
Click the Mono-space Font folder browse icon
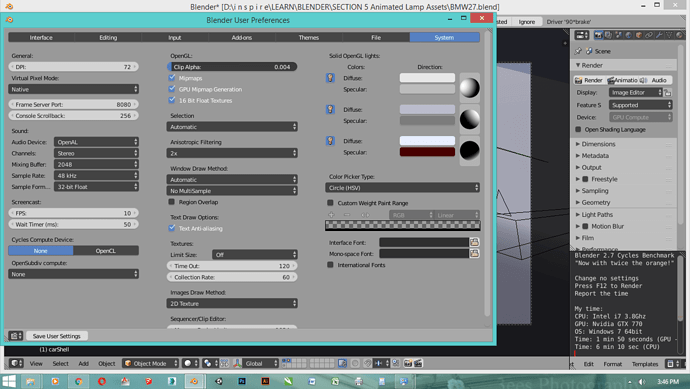click(474, 253)
